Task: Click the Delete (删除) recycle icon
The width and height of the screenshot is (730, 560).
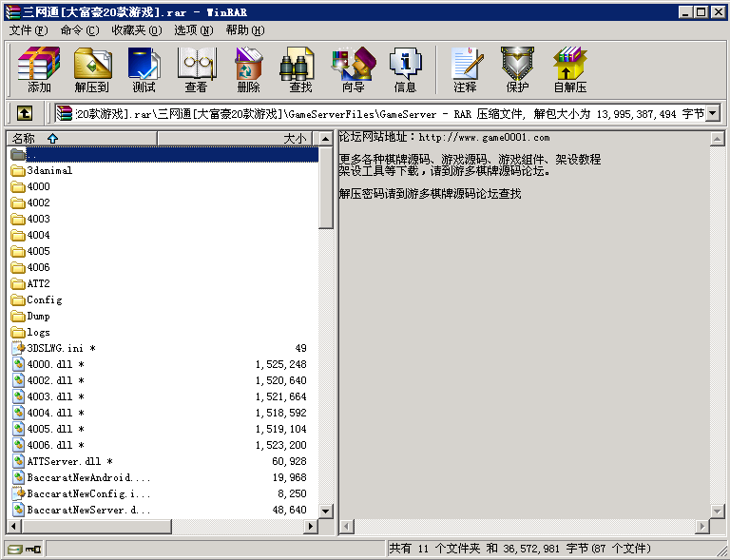Action: coord(248,69)
